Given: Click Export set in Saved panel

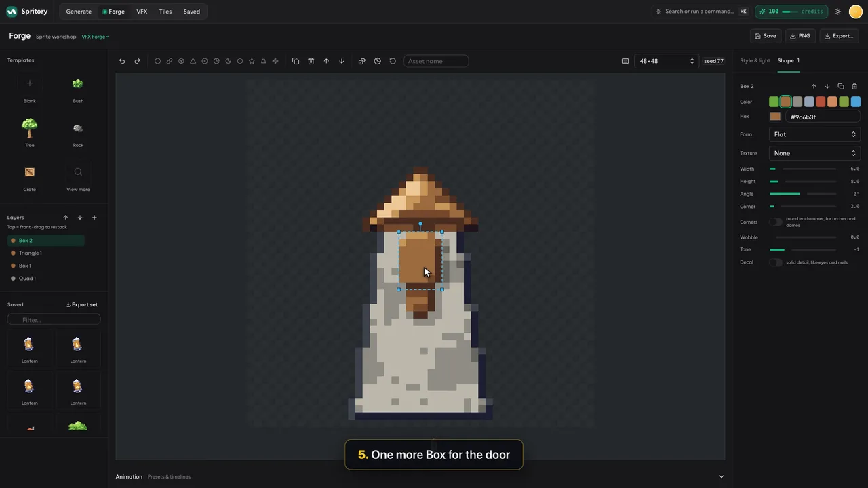Looking at the screenshot, I should point(81,305).
